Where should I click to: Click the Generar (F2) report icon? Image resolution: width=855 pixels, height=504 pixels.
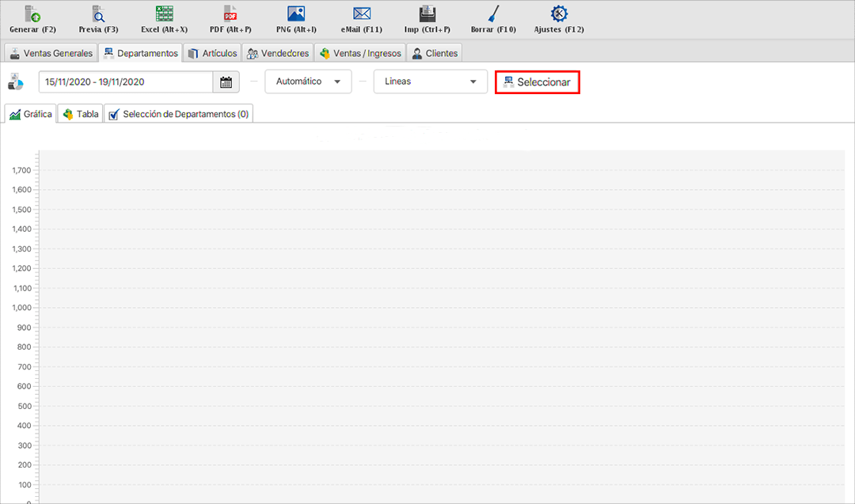pyautogui.click(x=32, y=14)
